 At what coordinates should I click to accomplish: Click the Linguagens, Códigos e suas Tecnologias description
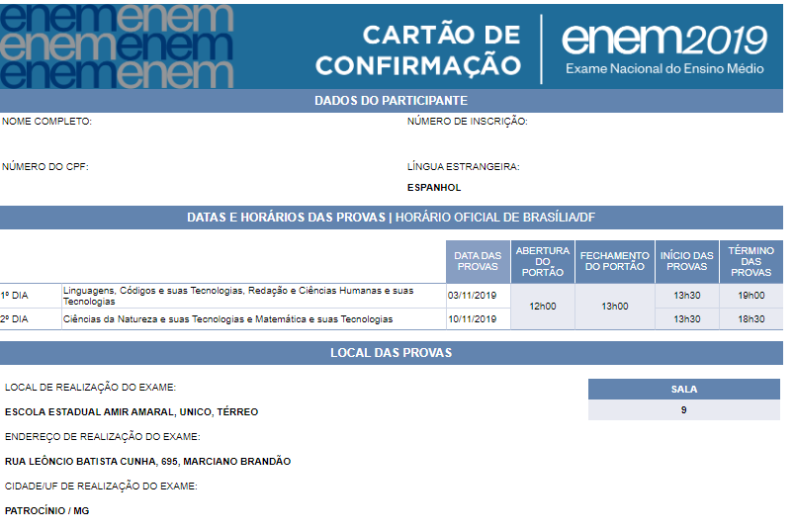coord(238,296)
